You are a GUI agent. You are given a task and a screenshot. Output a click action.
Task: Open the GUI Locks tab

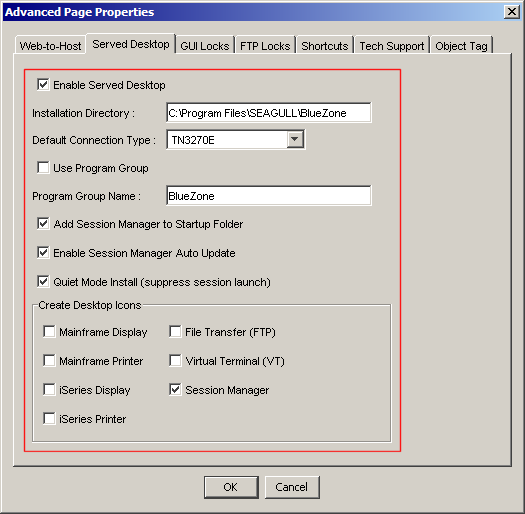(205, 46)
